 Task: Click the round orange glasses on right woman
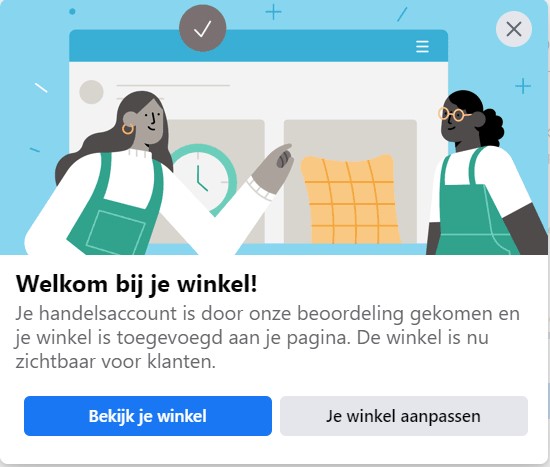coord(452,114)
